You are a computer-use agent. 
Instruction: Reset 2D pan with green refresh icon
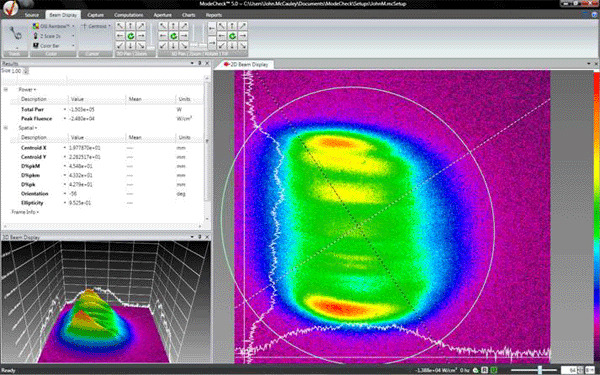[x=130, y=36]
